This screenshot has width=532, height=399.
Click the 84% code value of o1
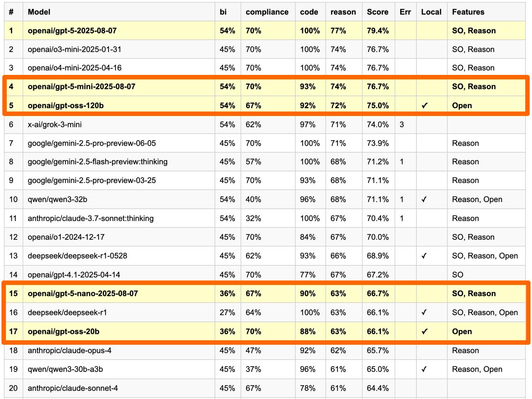(308, 237)
